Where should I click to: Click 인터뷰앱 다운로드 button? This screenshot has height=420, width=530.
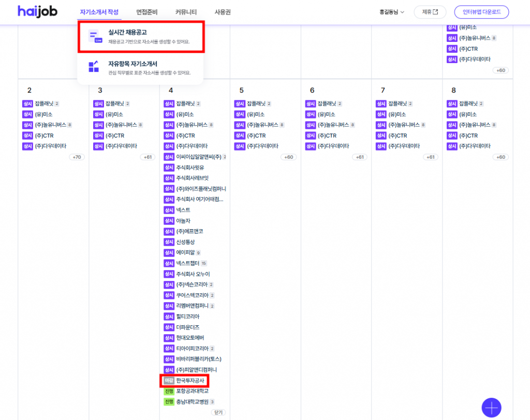481,12
